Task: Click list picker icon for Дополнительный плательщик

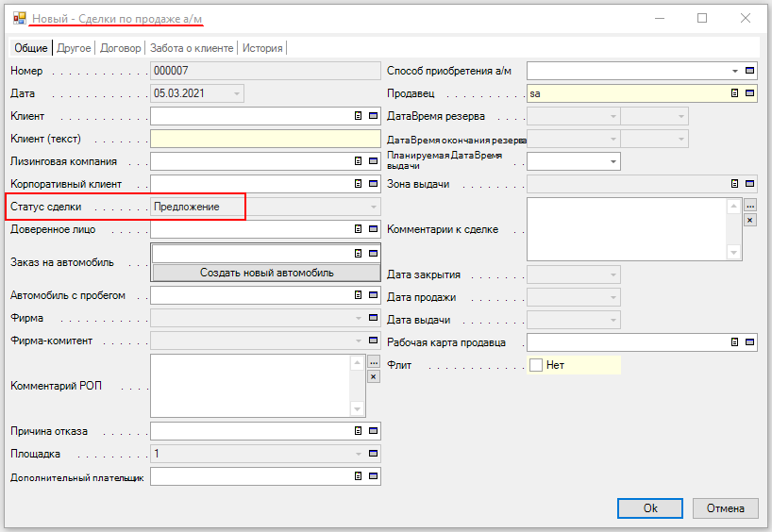Action: click(x=359, y=476)
